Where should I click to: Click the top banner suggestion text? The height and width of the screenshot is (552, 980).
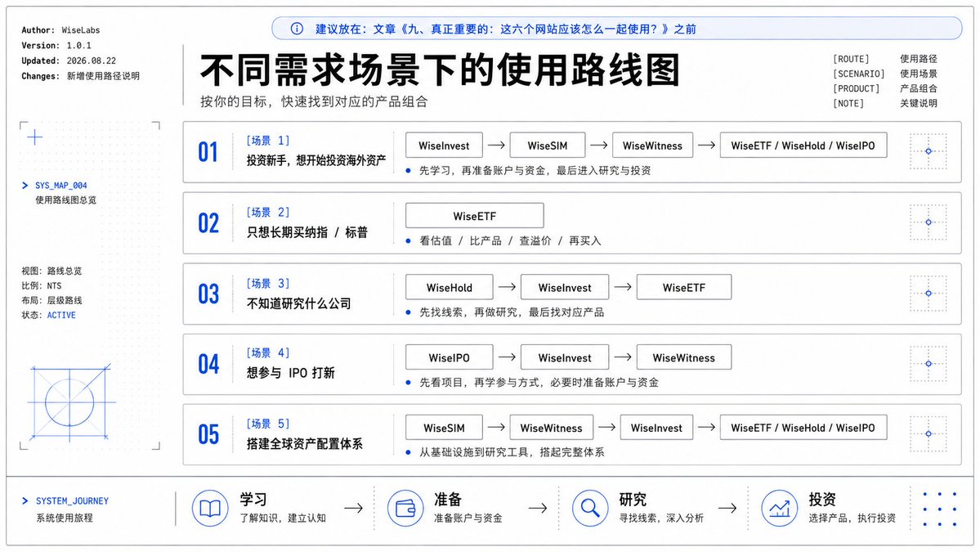pyautogui.click(x=505, y=29)
